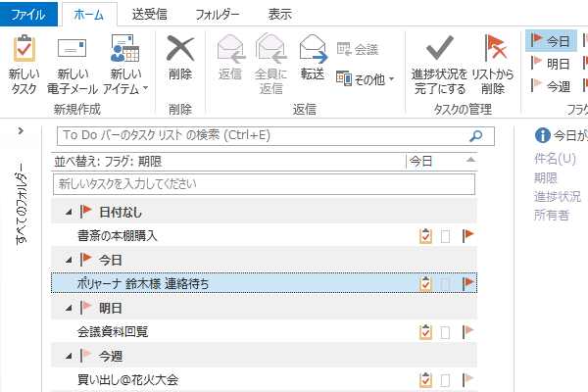The image size is (588, 392).
Task: Mark the task complete with 進捗状況を完了にする
Action: tap(439, 64)
